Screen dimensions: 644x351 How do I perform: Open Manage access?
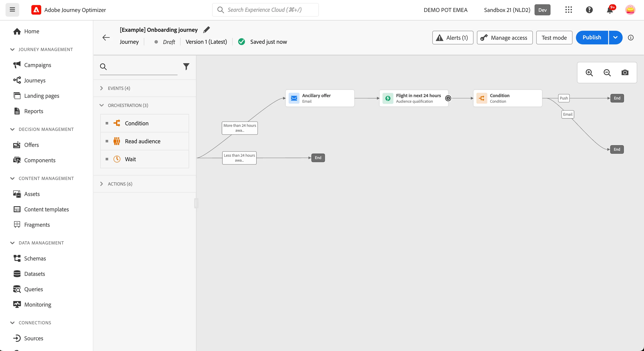coord(504,38)
